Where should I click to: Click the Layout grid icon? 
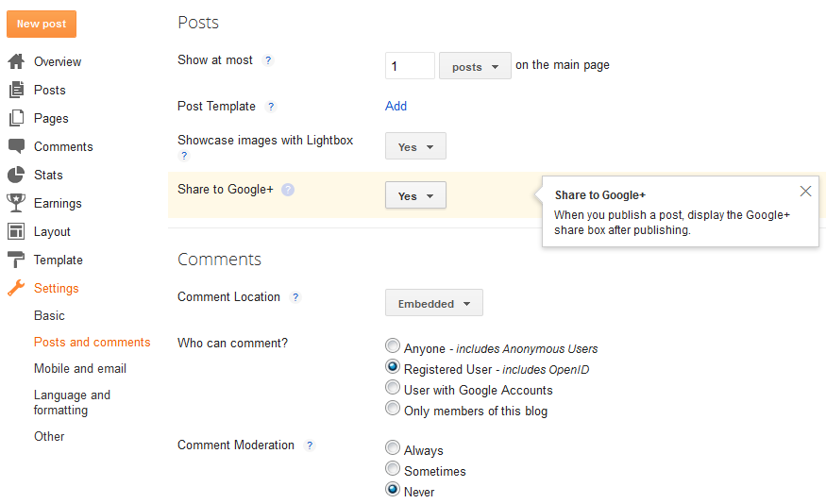point(16,231)
